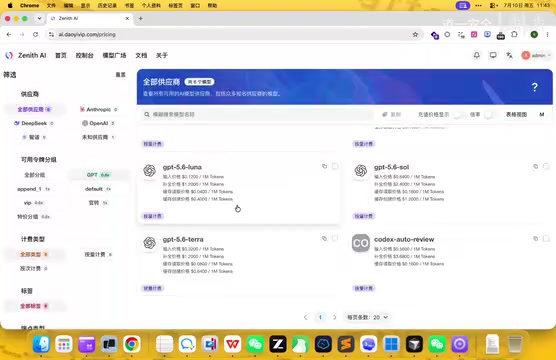Open WPS Office from the Dock
This screenshot has height=360, width=556.
click(x=232, y=344)
